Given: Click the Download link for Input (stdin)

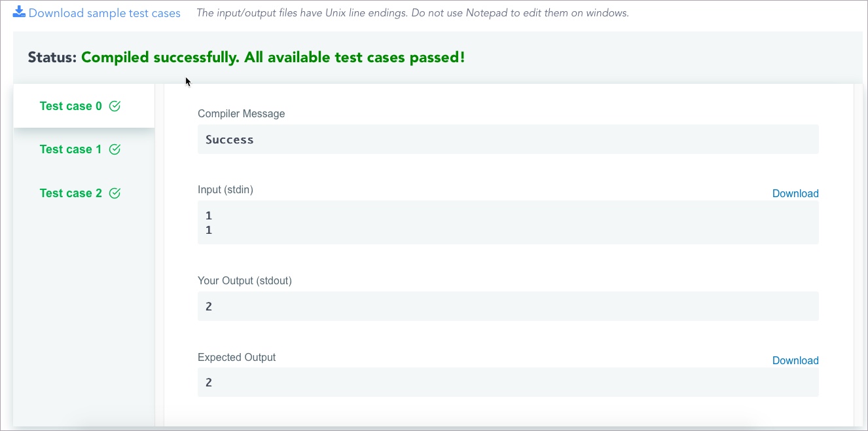Looking at the screenshot, I should tap(795, 193).
